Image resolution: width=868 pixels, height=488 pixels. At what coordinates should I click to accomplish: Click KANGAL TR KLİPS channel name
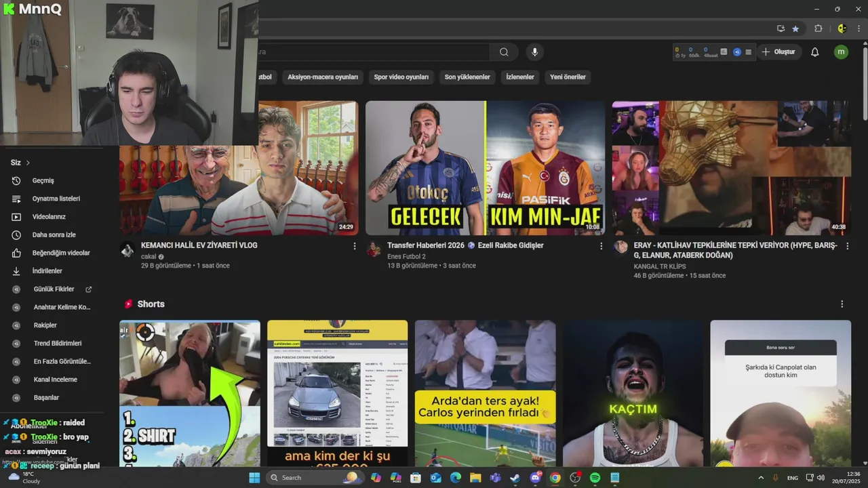pos(661,266)
